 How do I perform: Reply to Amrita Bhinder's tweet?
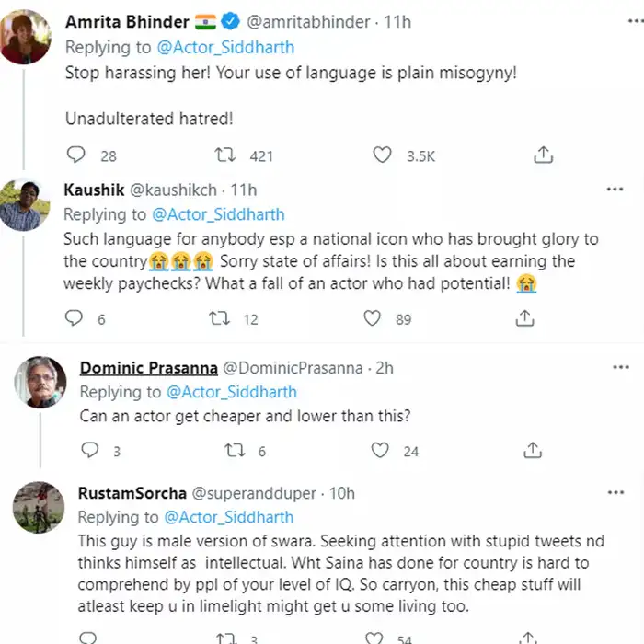click(x=76, y=155)
